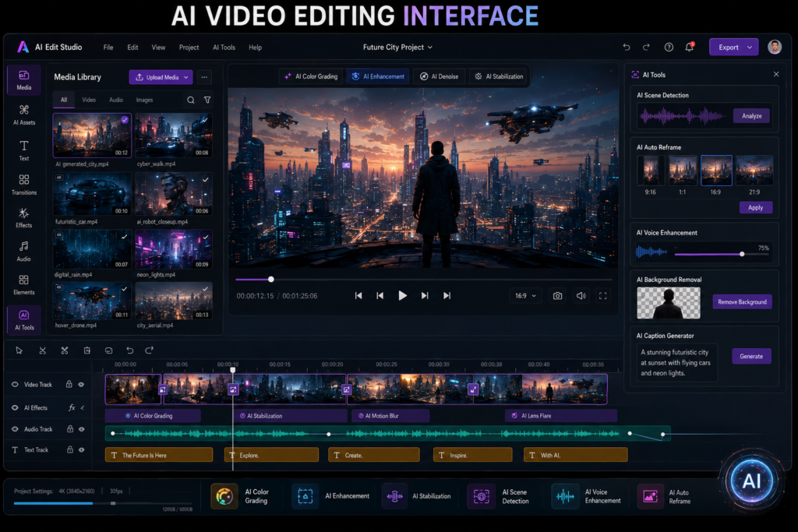Viewport: 798px width, 532px height.
Task: Switch to the Video tab in Media Library
Action: (89, 100)
